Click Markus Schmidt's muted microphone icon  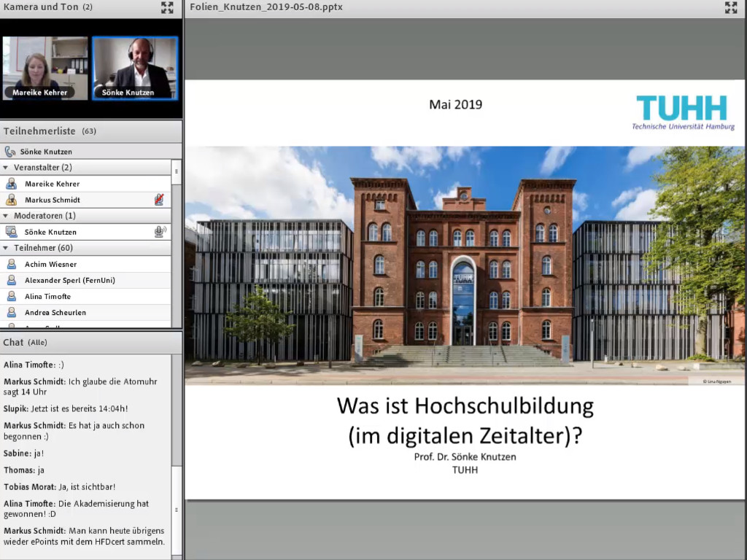pos(159,200)
